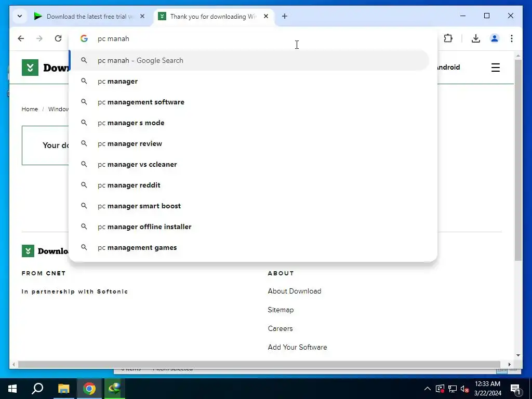
Task: Click the Chrome taskbar icon
Action: click(89, 389)
